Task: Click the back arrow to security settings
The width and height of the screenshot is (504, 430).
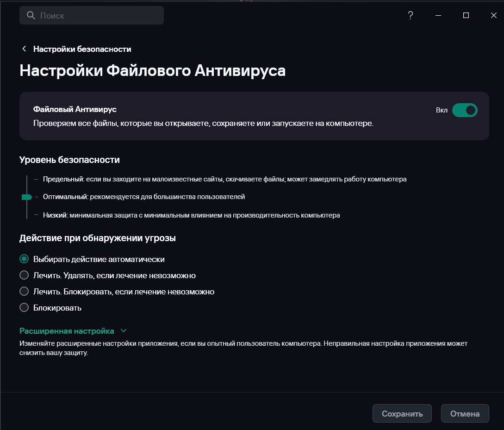Action: [24, 49]
